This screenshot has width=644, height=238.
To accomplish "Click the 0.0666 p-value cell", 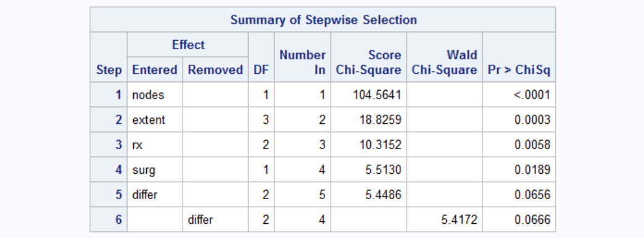I will [x=519, y=220].
